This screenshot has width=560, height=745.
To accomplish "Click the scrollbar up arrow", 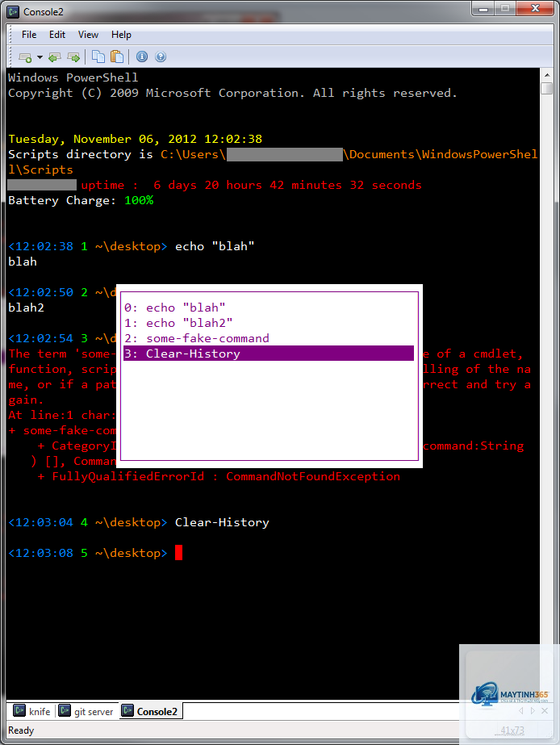I will click(x=547, y=75).
